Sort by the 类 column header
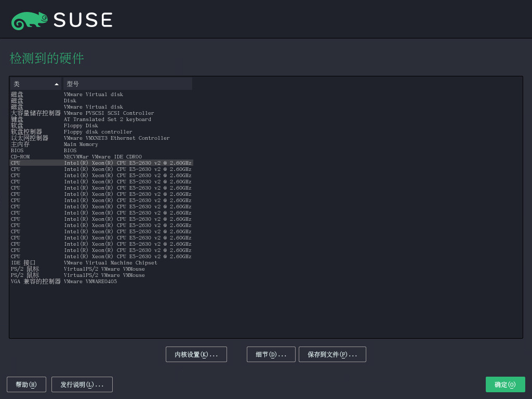This screenshot has height=399, width=532. tap(36, 84)
